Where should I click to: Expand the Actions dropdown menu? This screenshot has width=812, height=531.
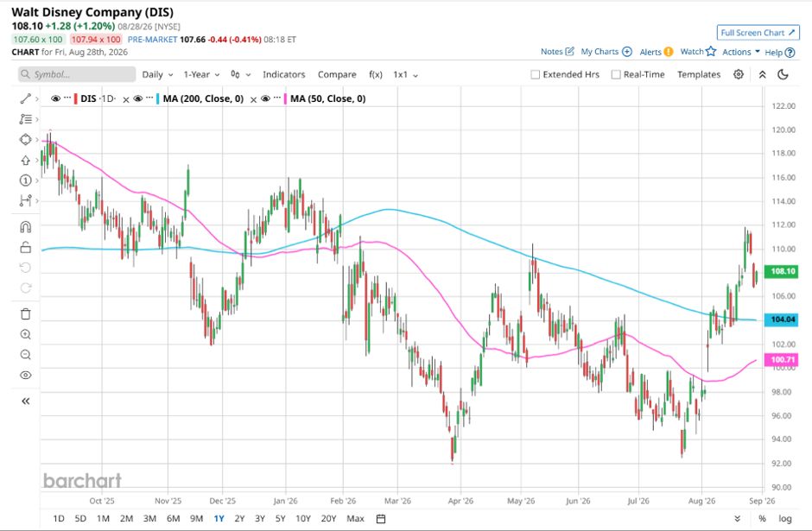pos(741,52)
